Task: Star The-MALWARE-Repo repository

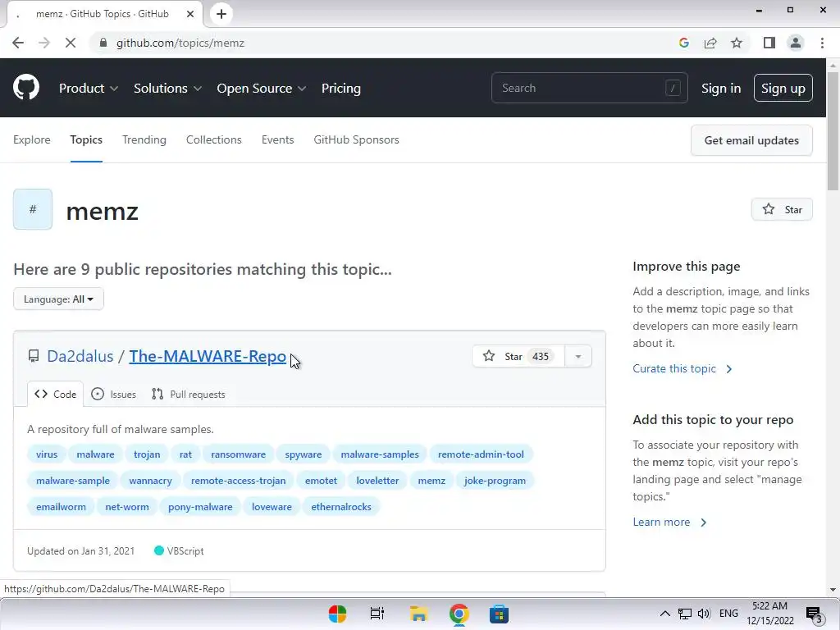Action: (x=518, y=356)
